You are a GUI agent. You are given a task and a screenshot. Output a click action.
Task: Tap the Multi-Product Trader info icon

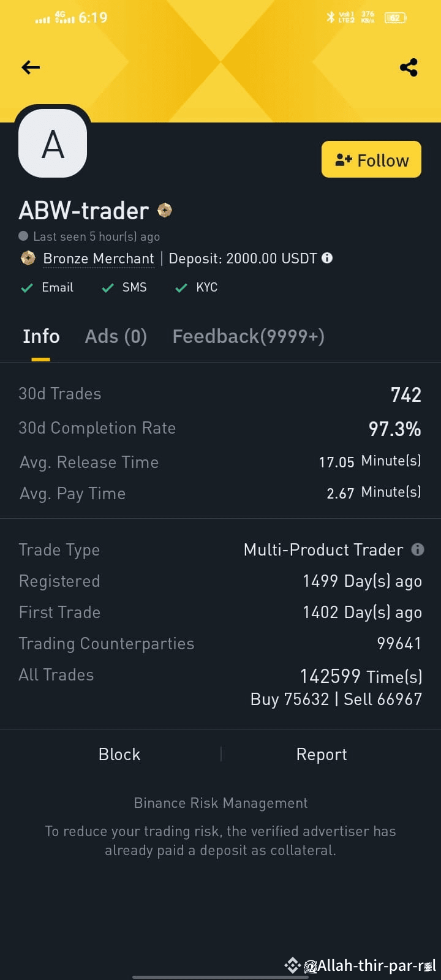pos(418,549)
